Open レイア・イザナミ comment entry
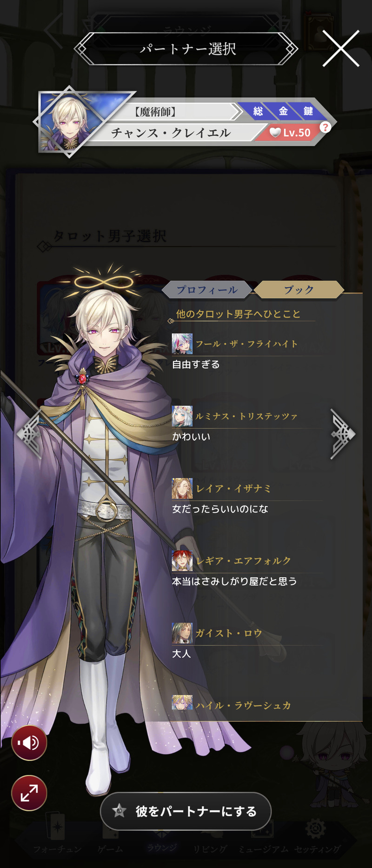The image size is (372, 868). tap(247, 499)
